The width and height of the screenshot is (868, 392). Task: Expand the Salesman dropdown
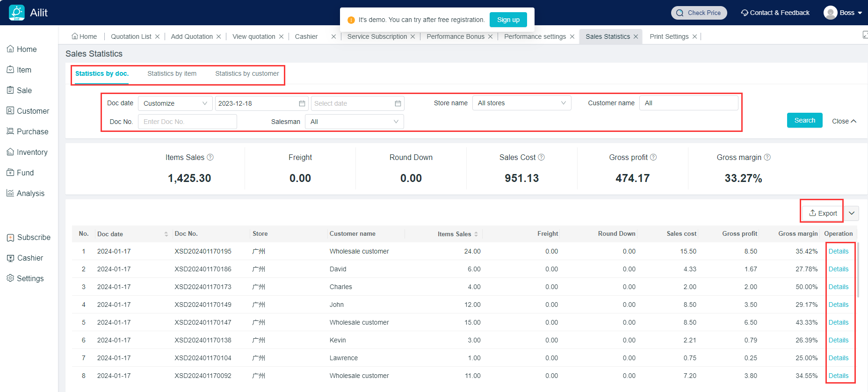(354, 122)
